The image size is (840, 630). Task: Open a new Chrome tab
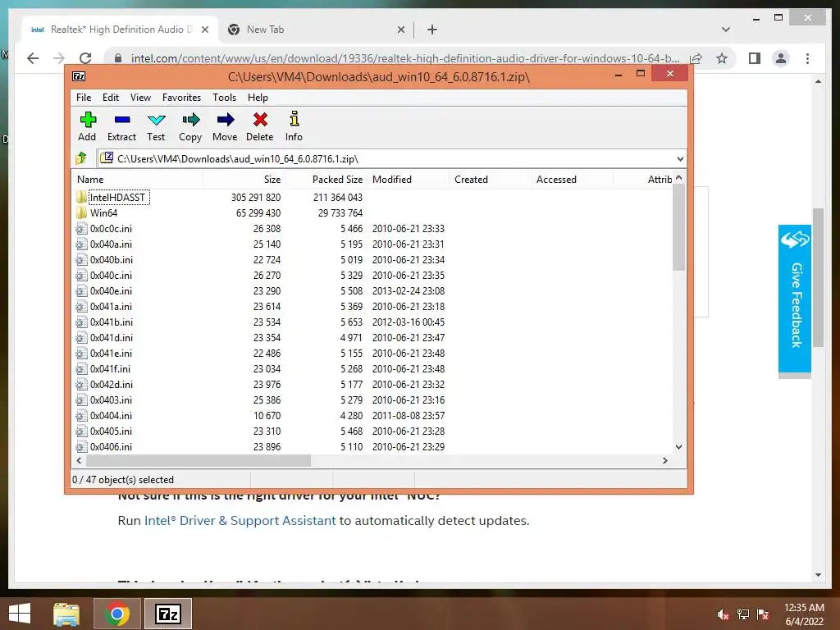point(432,30)
